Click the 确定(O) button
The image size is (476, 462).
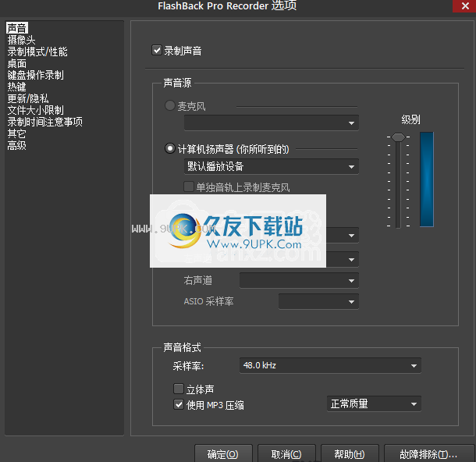[x=223, y=453]
